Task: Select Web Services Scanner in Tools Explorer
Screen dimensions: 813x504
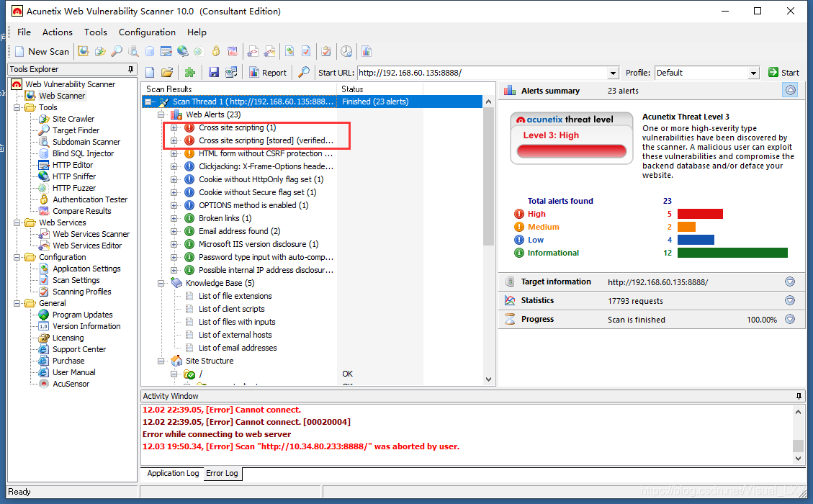Action: 91,234
